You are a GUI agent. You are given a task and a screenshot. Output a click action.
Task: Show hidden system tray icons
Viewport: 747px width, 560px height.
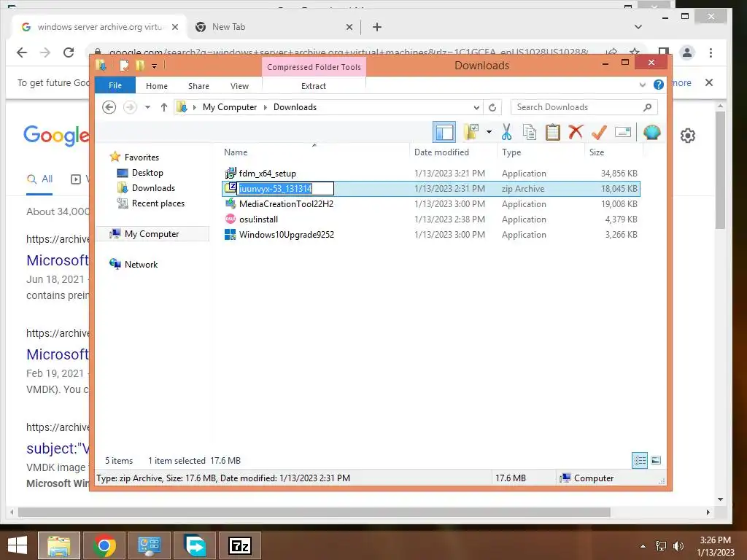643,546
